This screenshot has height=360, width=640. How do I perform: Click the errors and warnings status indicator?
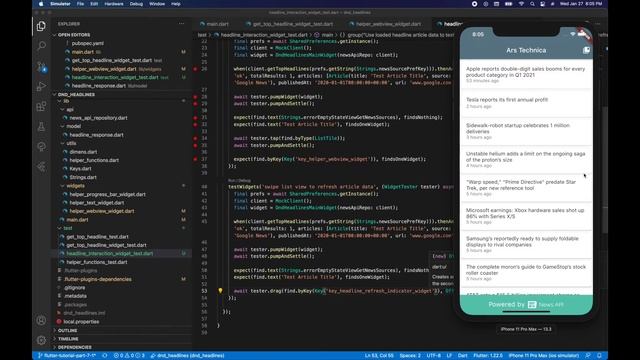pos(129,356)
